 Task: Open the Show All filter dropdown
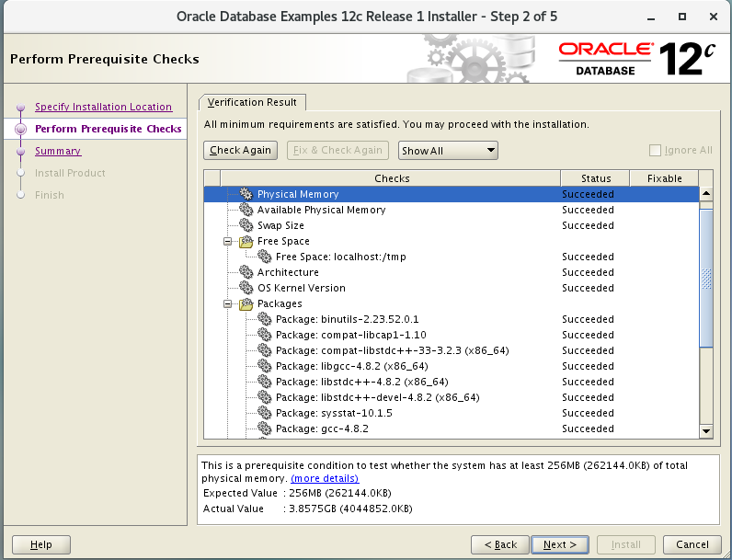pyautogui.click(x=448, y=150)
